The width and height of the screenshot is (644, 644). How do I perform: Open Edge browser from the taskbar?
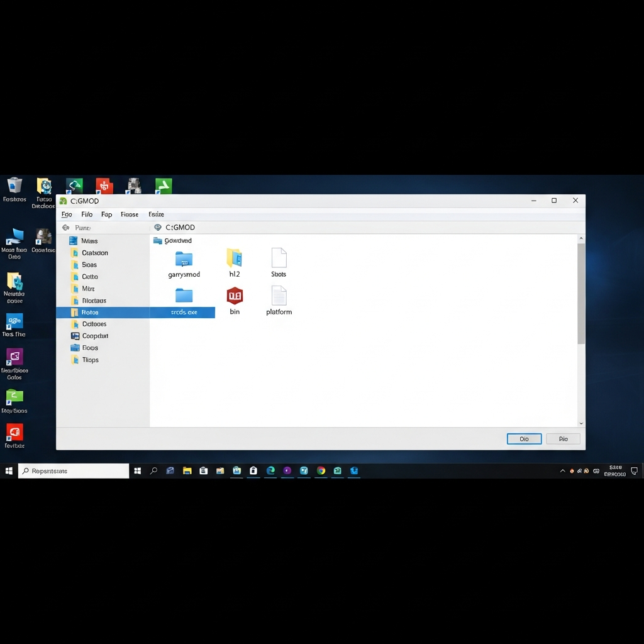coord(270,470)
